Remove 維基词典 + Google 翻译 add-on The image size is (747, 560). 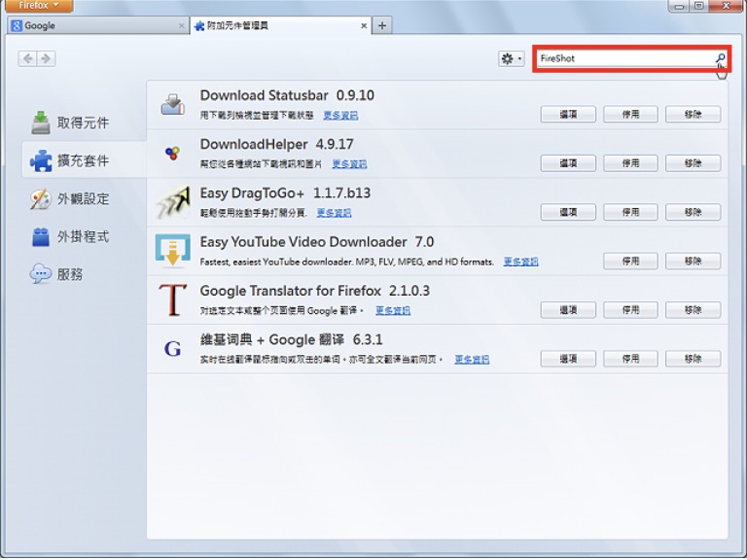point(693,359)
